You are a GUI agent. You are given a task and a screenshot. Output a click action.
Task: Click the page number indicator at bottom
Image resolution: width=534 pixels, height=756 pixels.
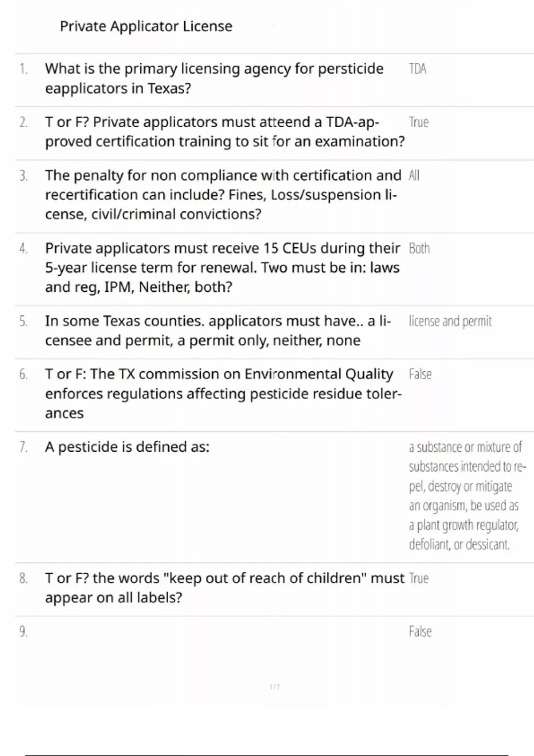(x=275, y=687)
